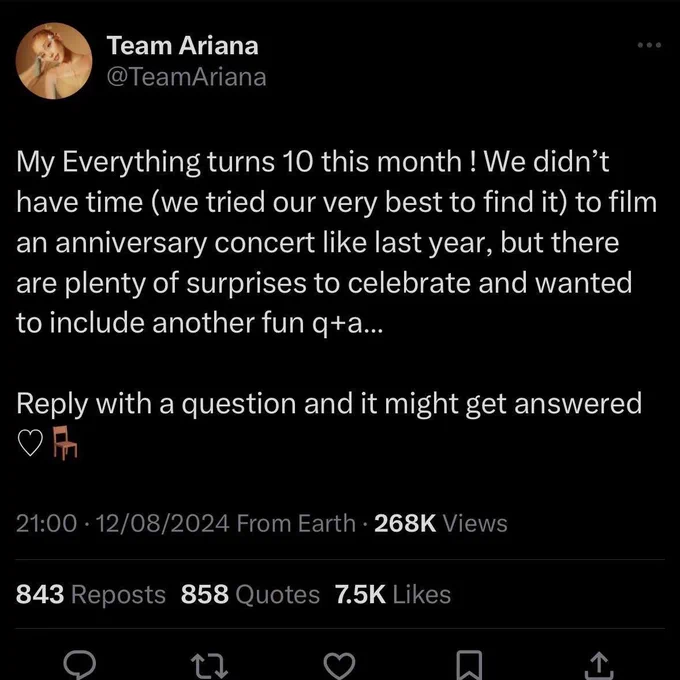Click the Team Ariana display name
Screen dimensions: 680x680
(x=183, y=46)
